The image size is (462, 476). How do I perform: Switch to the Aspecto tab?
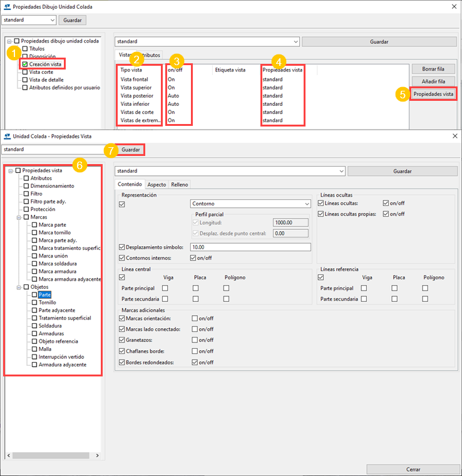(x=157, y=185)
